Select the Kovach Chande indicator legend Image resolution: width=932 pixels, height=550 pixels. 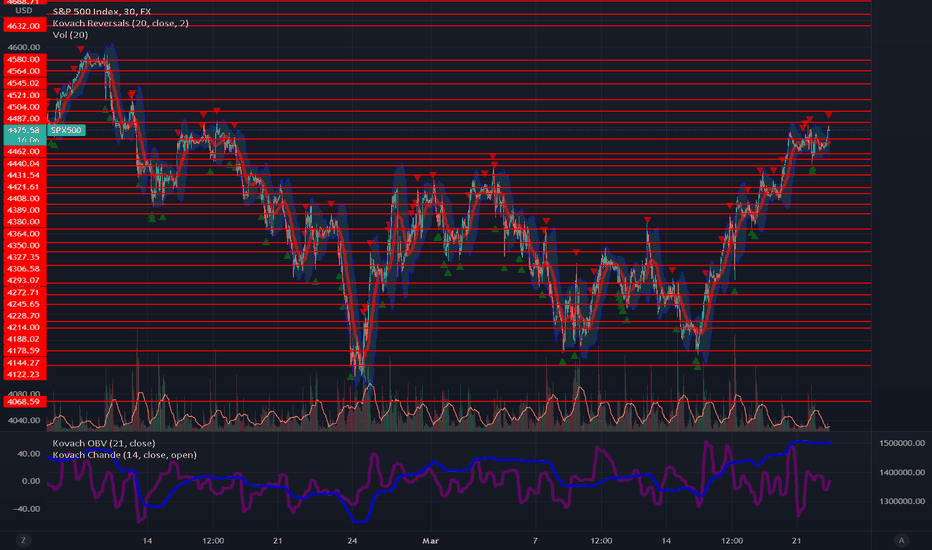click(x=124, y=455)
